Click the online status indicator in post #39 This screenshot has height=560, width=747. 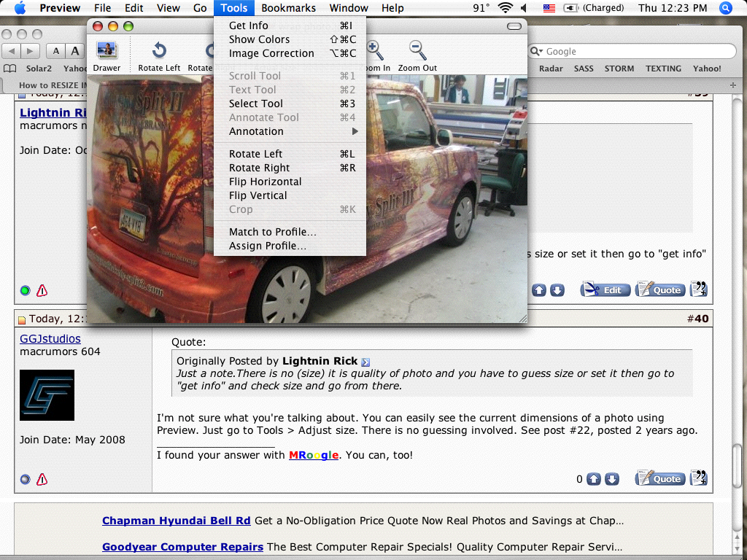[26, 290]
